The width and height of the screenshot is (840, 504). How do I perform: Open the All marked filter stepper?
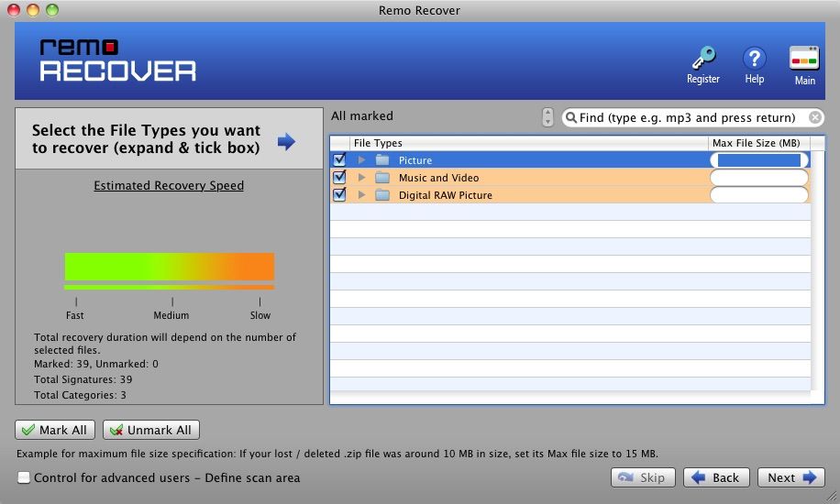[x=547, y=116]
